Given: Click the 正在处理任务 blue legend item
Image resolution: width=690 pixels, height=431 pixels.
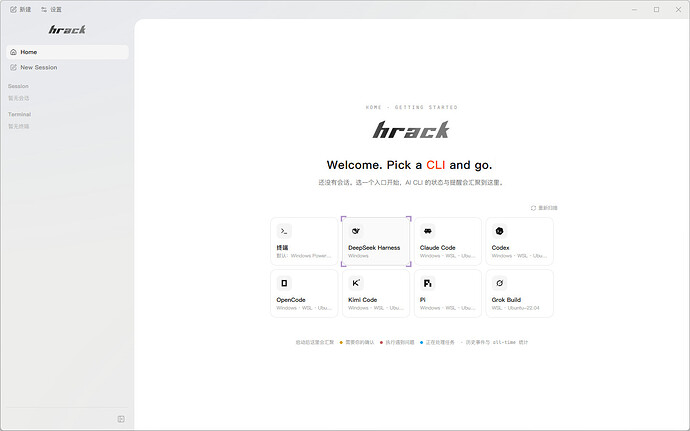Looking at the screenshot, I should (x=437, y=342).
